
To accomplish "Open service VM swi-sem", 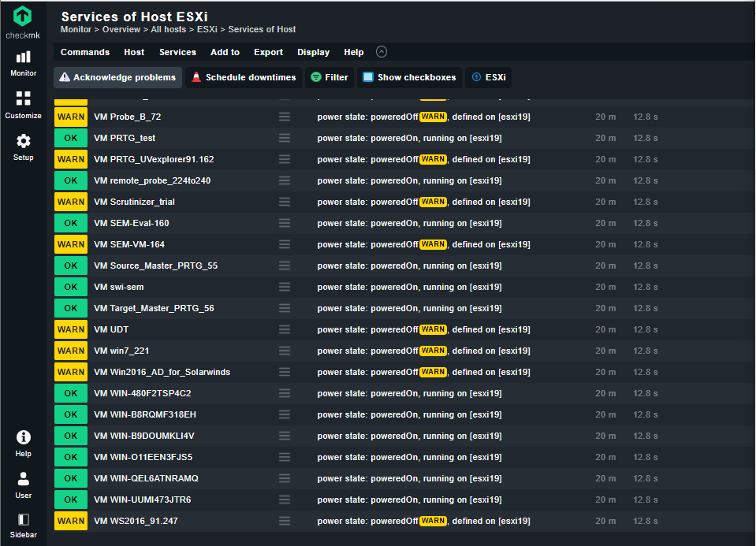I will [x=118, y=287].
